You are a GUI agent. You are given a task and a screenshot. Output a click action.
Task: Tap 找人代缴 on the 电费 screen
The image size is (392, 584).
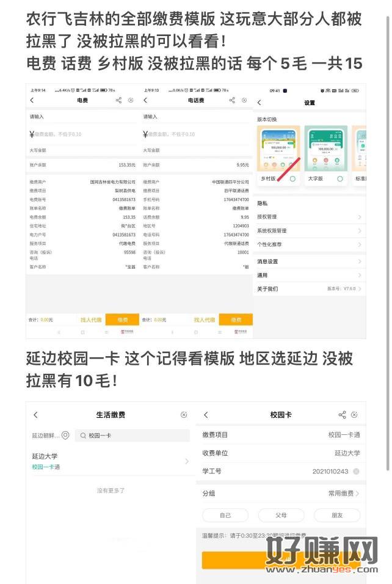(x=91, y=319)
